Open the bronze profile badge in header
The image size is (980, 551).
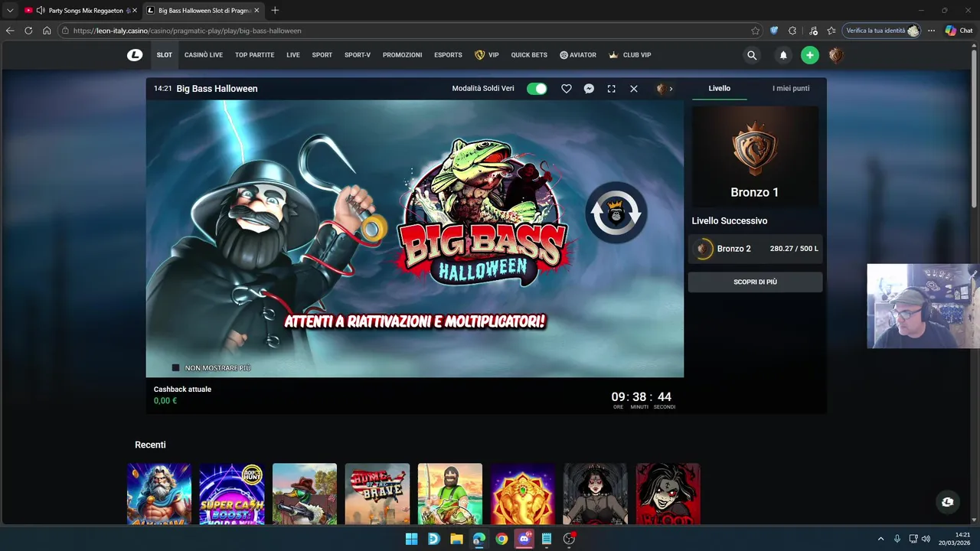tap(836, 55)
